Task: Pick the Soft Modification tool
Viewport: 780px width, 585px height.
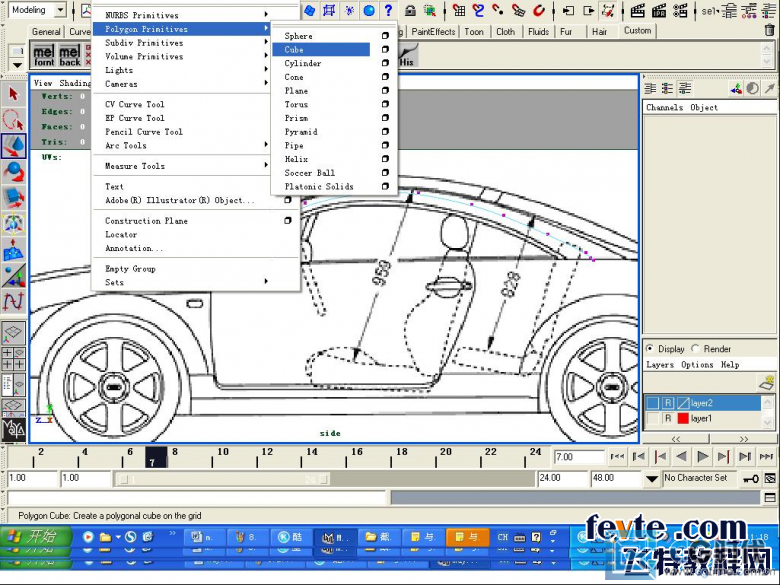Action: (13, 250)
